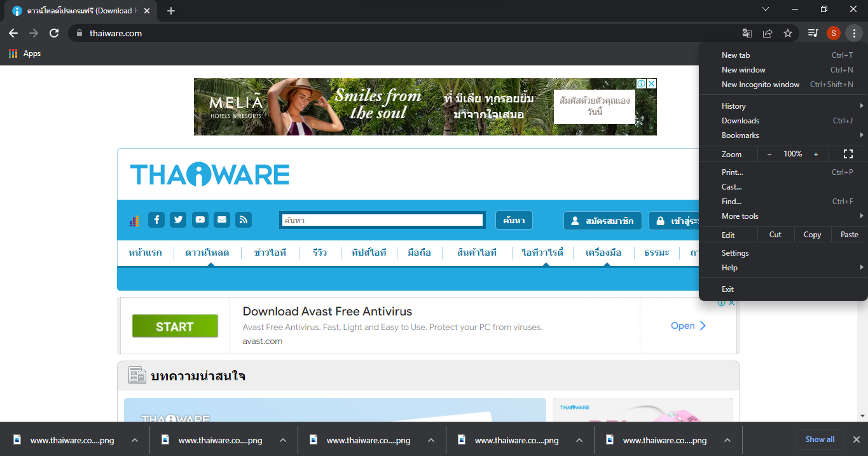
Task: Expand Help submenu
Action: (783, 268)
